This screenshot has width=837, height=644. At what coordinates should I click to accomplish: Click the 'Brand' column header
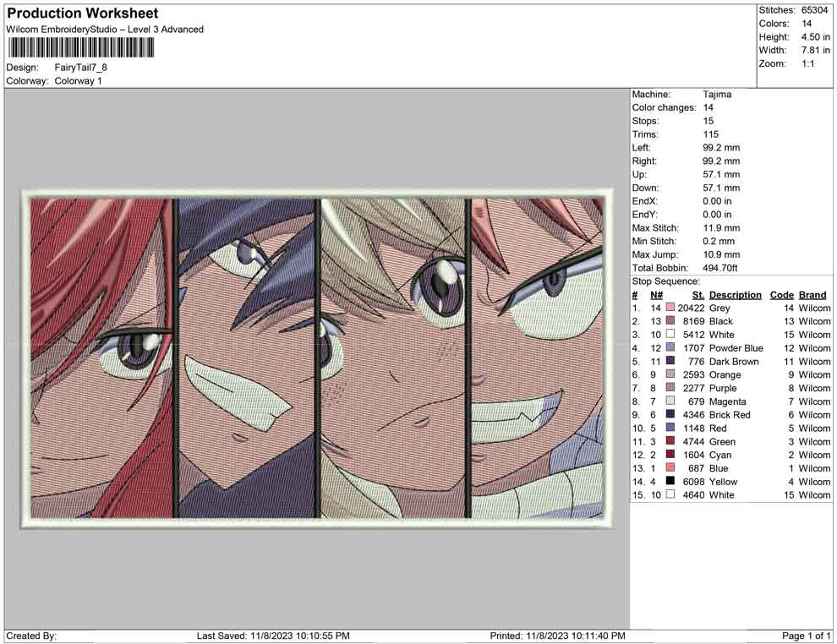[812, 294]
